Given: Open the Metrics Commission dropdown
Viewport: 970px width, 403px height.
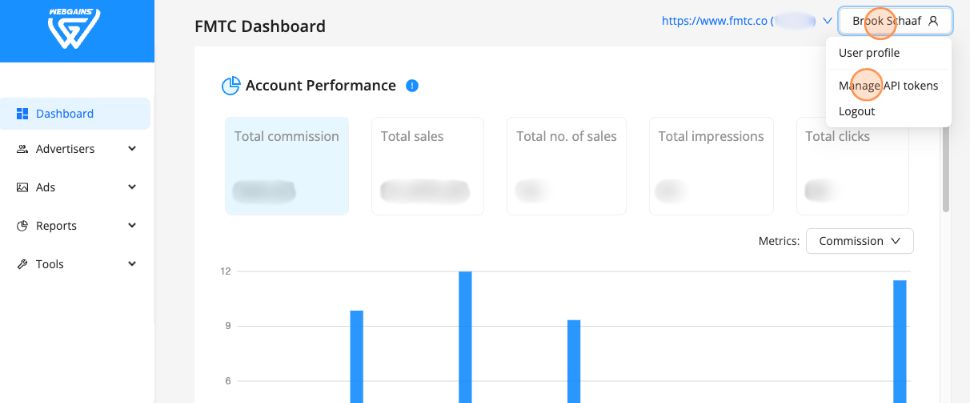Looking at the screenshot, I should pyautogui.click(x=859, y=241).
